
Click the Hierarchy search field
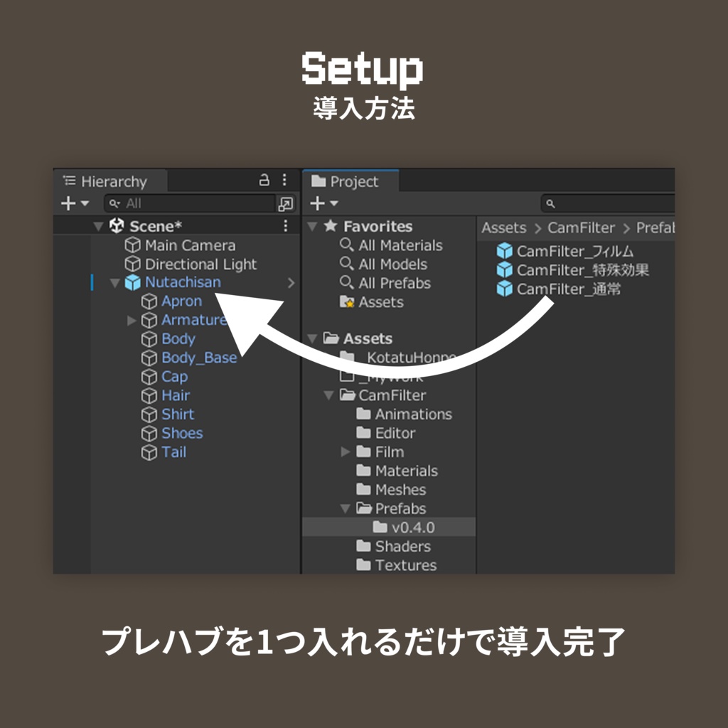(191, 203)
